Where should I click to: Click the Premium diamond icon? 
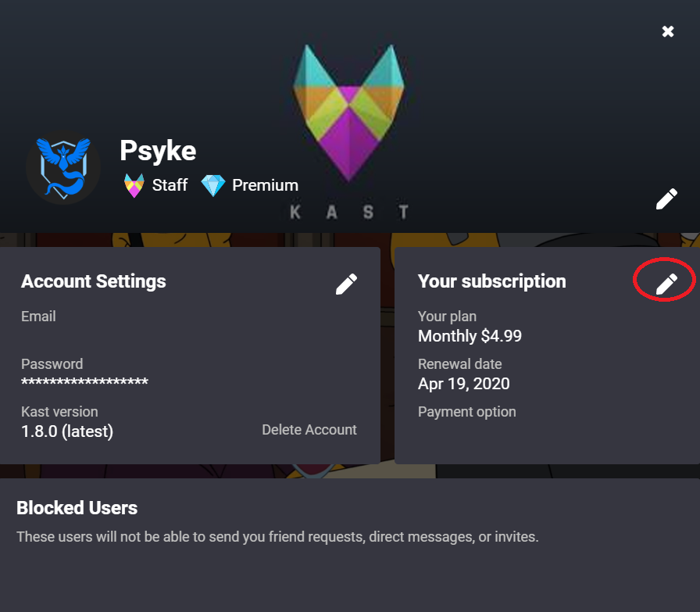click(212, 185)
